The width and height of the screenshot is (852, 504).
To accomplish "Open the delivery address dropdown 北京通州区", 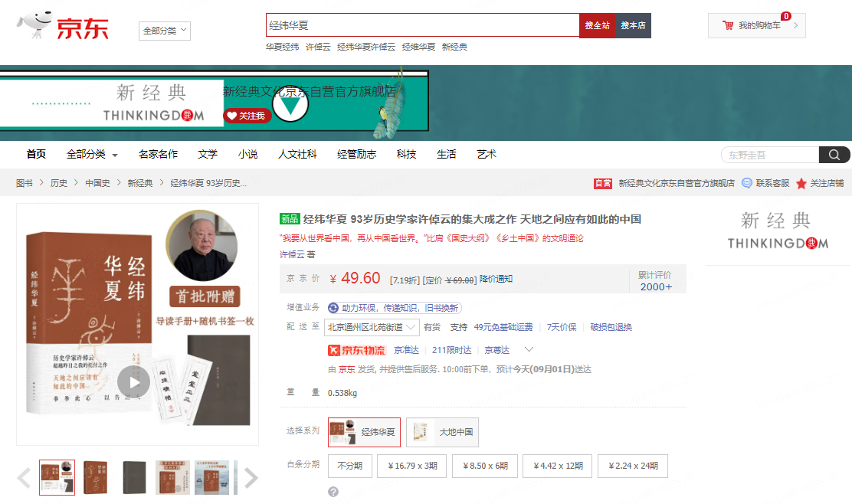I will [x=371, y=327].
